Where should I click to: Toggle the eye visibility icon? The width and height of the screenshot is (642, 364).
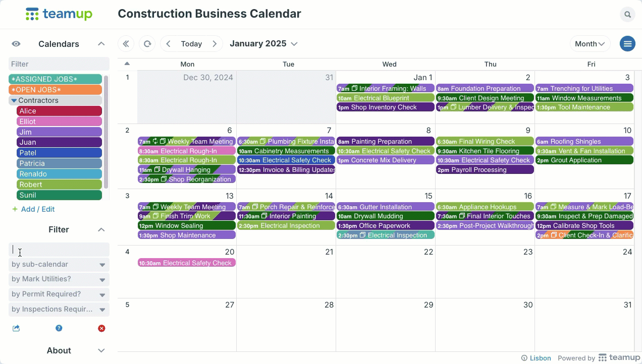coord(16,44)
